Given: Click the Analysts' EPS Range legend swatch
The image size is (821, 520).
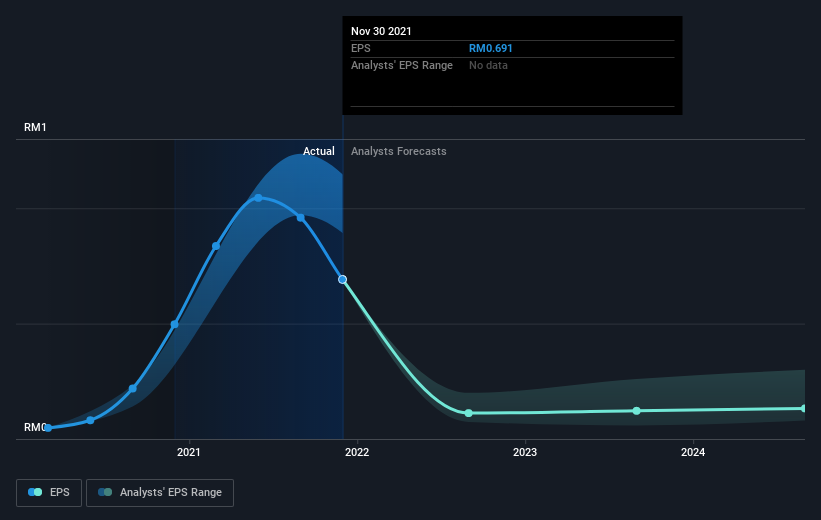Looking at the screenshot, I should pos(105,492).
